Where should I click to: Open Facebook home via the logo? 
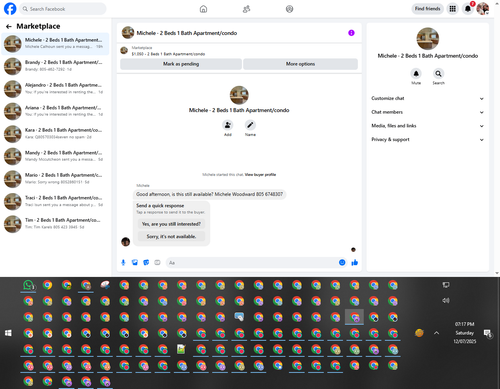click(x=10, y=9)
